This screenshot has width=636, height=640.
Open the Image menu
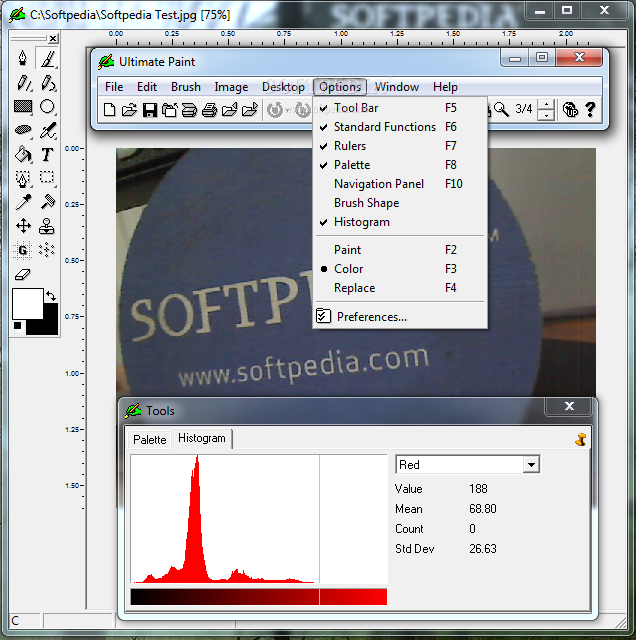point(231,87)
